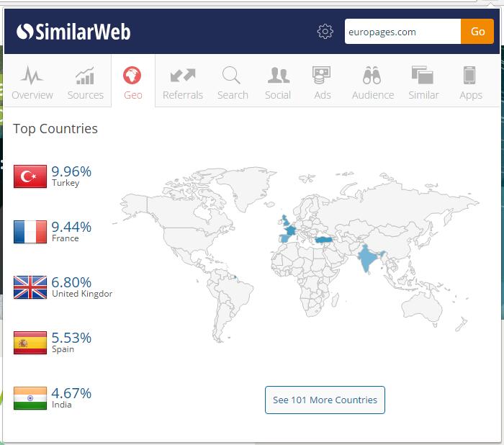Open the Referrals arrows tab
Image resolution: width=504 pixels, height=445 pixels.
pos(183,83)
